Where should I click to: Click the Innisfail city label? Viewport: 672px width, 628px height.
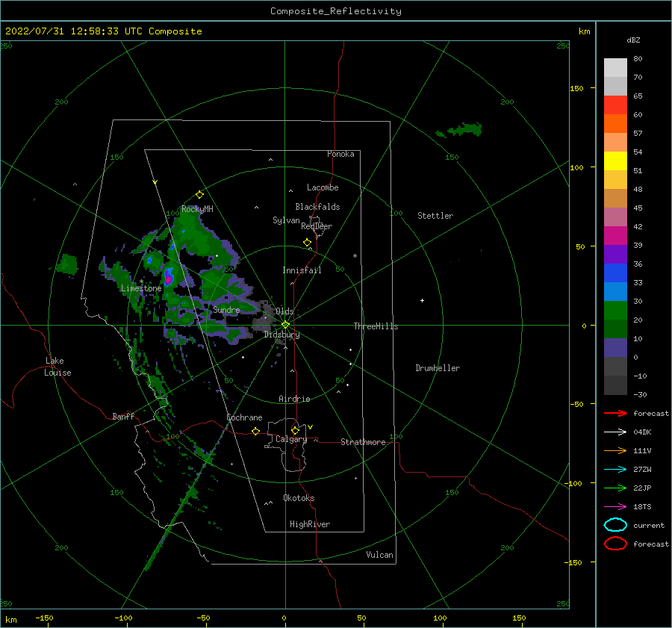point(302,270)
